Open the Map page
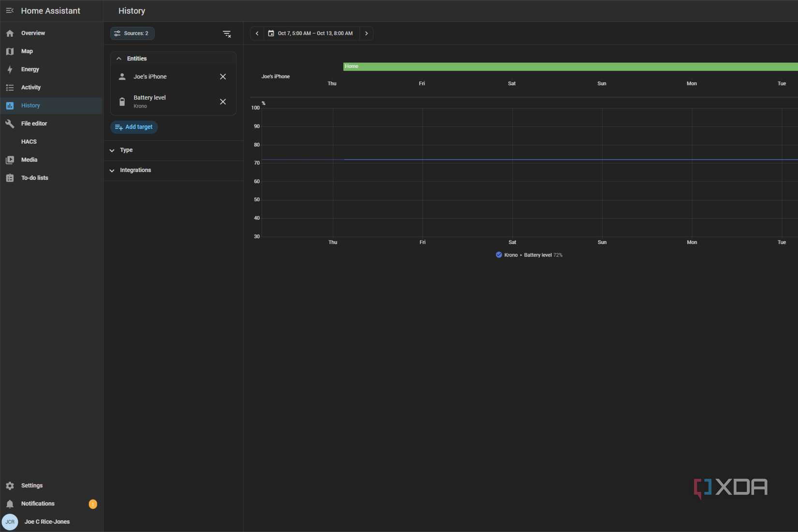 (51, 51)
